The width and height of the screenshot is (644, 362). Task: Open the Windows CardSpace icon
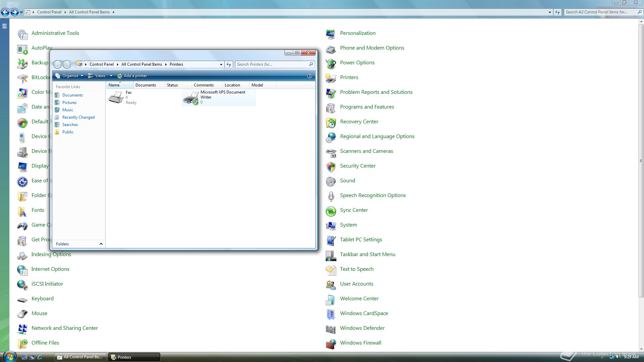[x=331, y=314]
